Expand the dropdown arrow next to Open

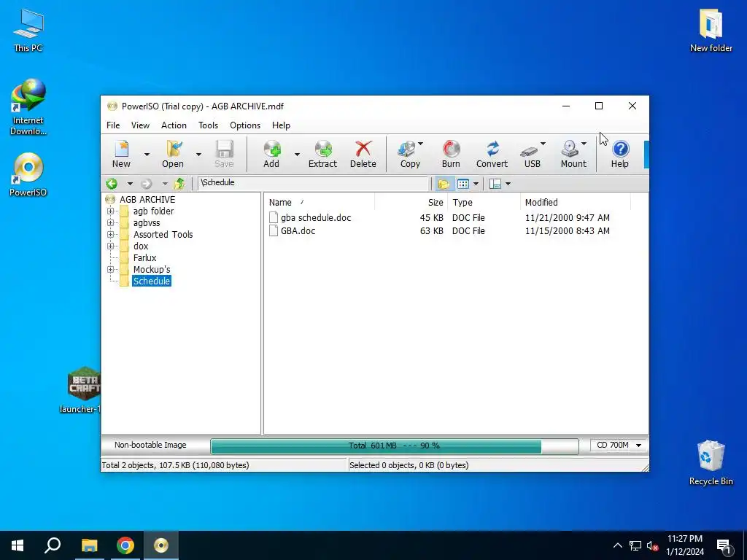(x=198, y=154)
